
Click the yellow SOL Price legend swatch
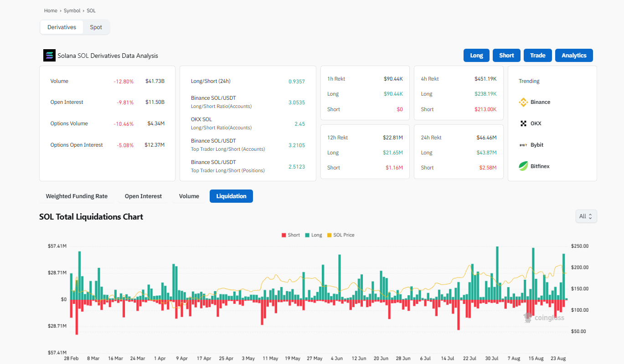click(x=329, y=235)
